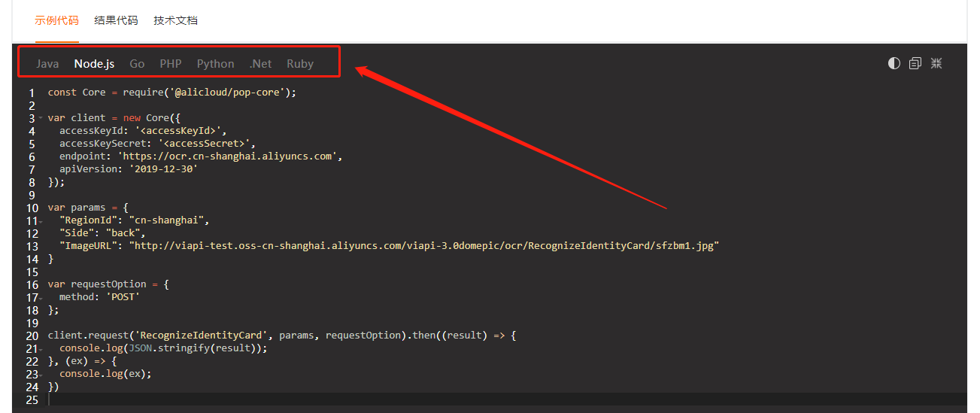Click the apiVersion value '2019-12-30'

164,169
